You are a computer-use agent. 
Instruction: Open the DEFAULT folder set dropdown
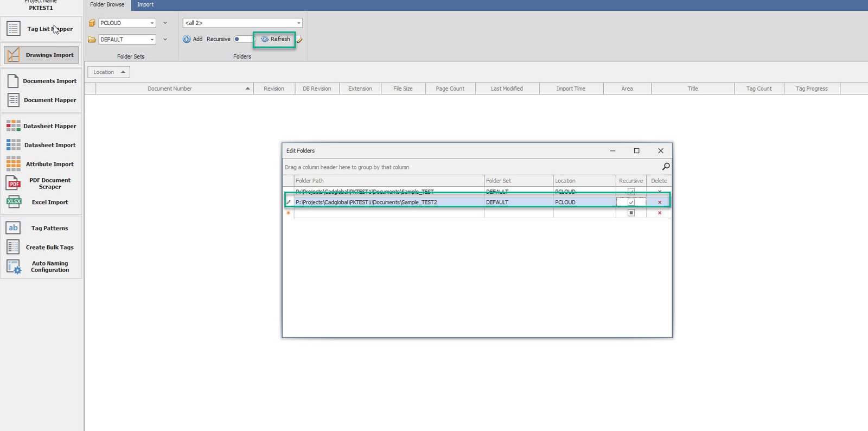pos(152,40)
